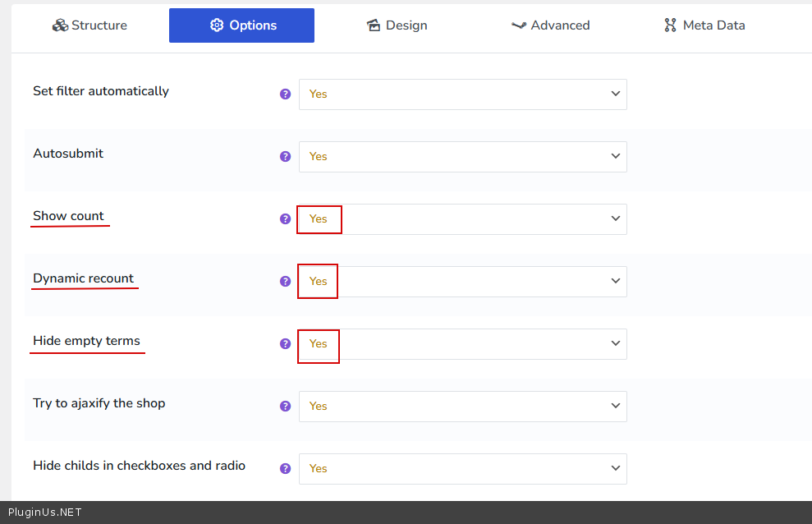Click help icon for Hide childs option
The image size is (812, 524).
tap(285, 469)
